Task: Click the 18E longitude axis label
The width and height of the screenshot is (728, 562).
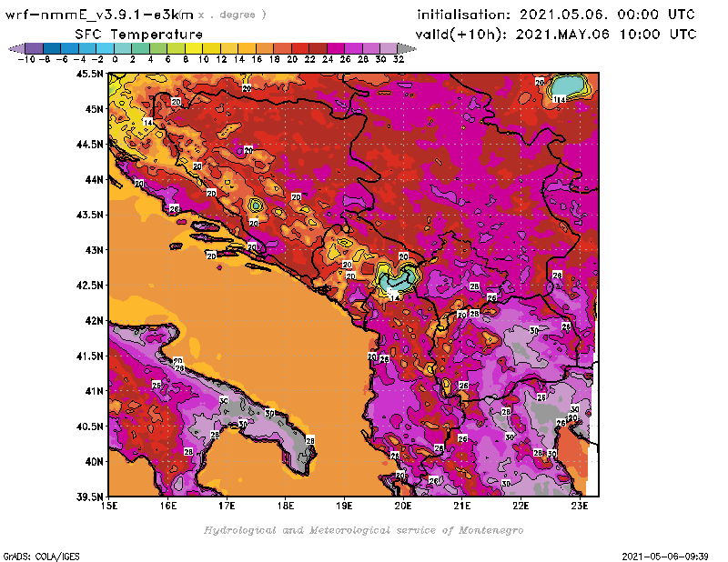Action: click(x=286, y=506)
